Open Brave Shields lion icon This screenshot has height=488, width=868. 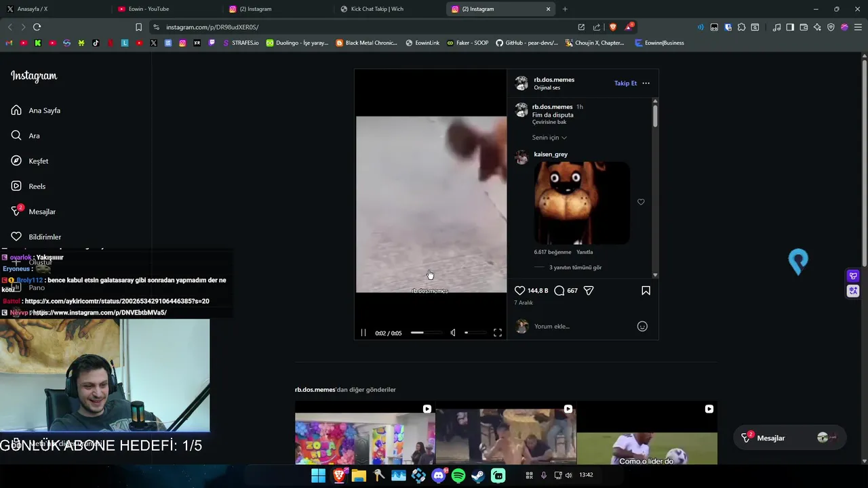pyautogui.click(x=613, y=27)
